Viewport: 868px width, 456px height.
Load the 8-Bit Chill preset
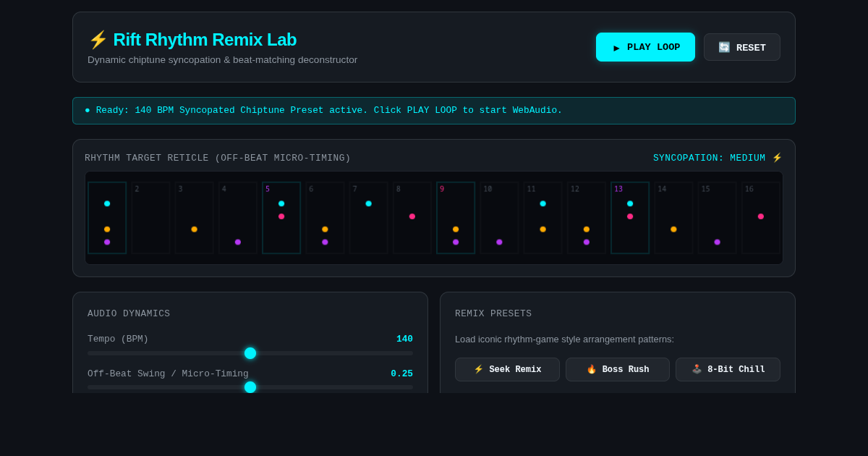click(x=728, y=369)
